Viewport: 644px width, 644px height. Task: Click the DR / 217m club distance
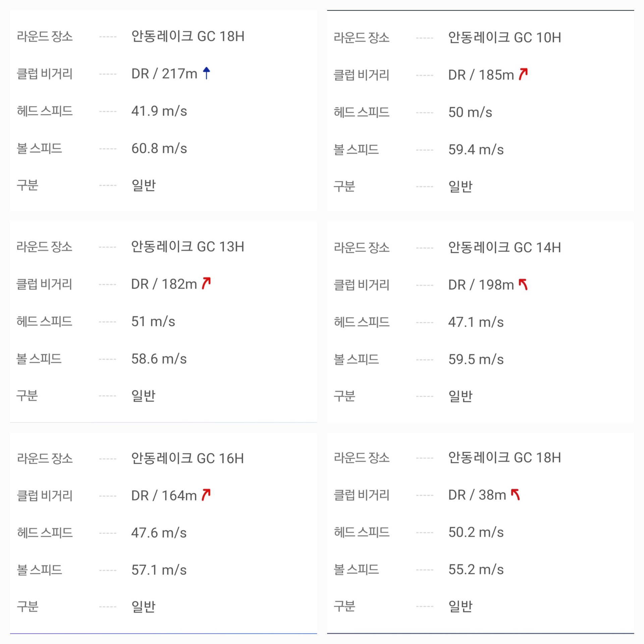click(x=164, y=74)
